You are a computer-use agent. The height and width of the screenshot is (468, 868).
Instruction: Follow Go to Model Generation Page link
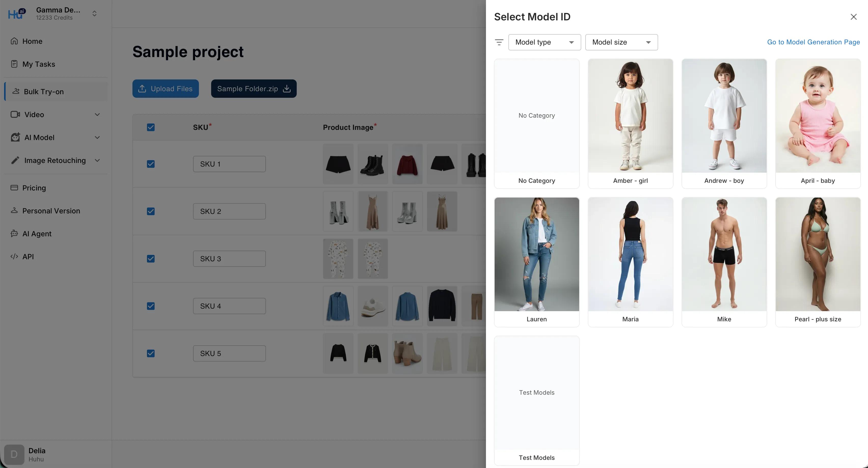coord(813,42)
